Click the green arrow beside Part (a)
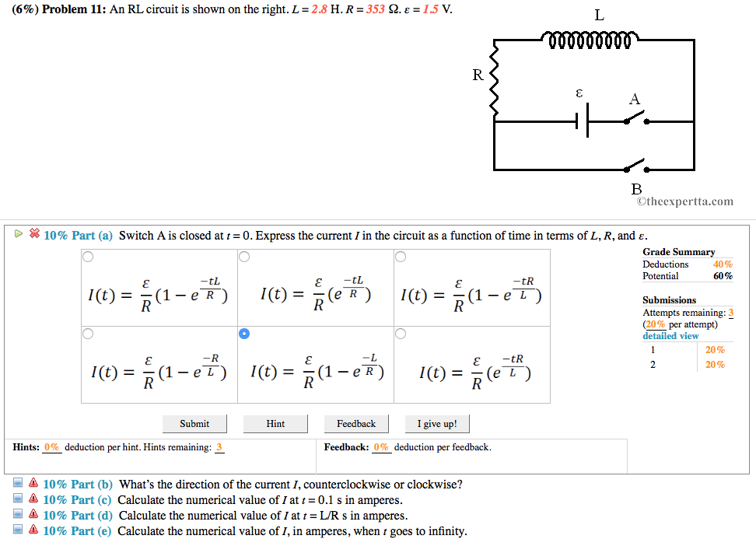This screenshot has width=756, height=539. point(19,233)
